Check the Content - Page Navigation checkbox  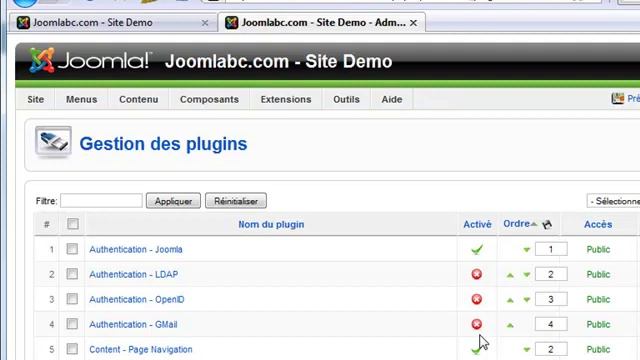coord(72,349)
